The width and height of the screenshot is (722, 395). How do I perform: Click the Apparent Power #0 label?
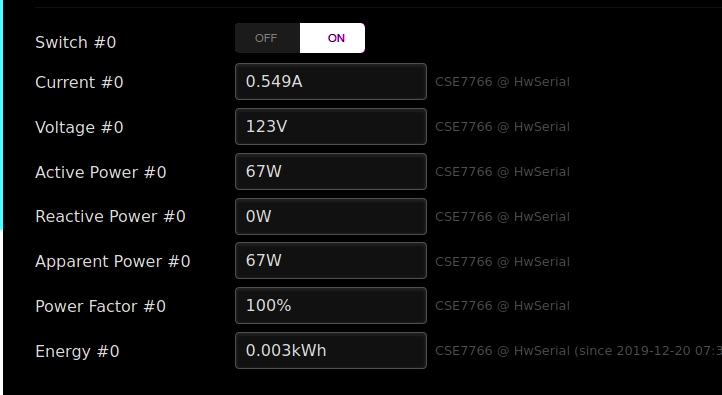(x=113, y=261)
